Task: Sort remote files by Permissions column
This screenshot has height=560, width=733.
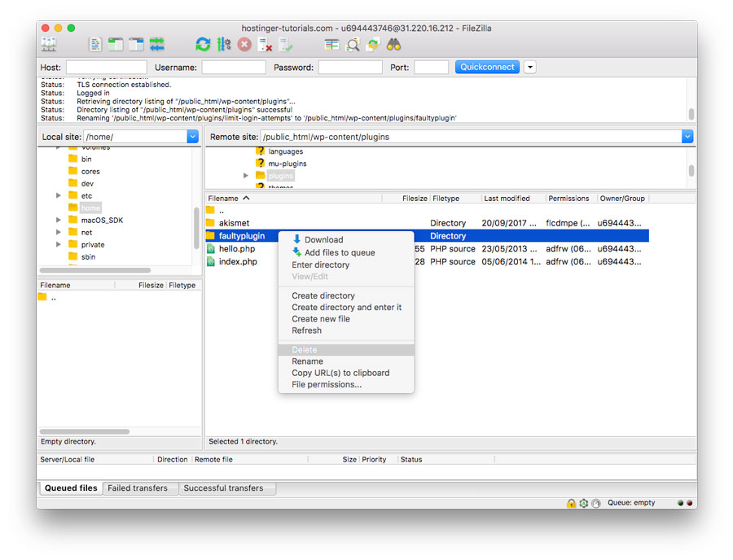Action: (x=571, y=199)
